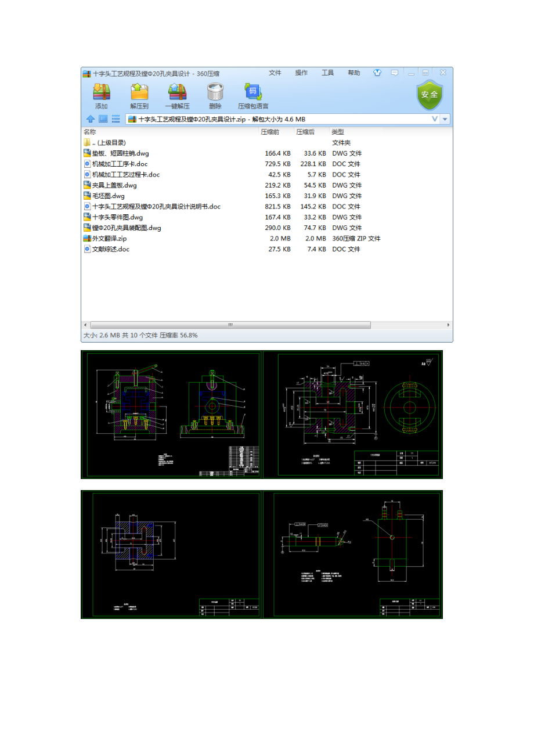Open the crosshead part drawing with circular view
Screen dimensions: 534x756
353,415
